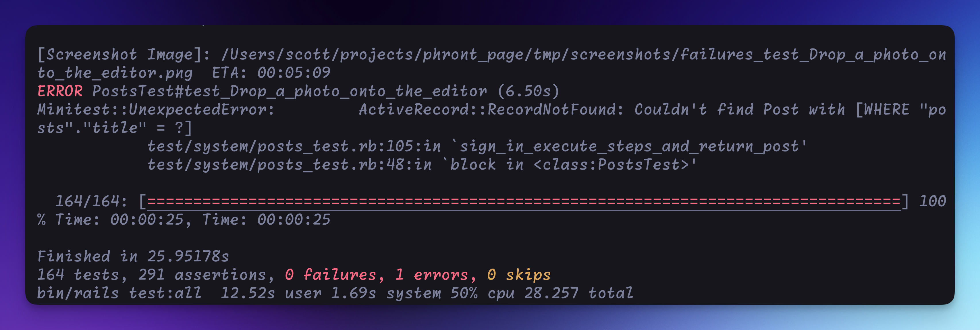Click the 28.257 total timing text
Viewport: 980px width, 330px height.
coord(579,293)
